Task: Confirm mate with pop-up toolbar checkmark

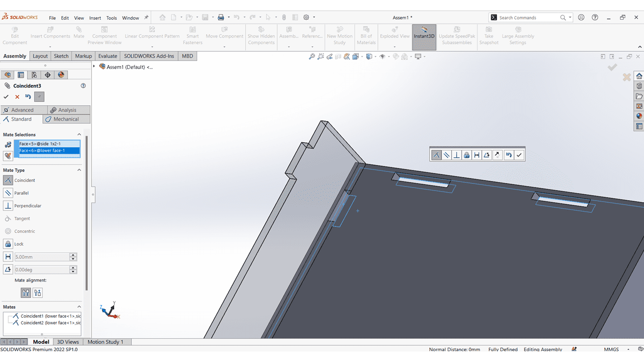Action: click(519, 155)
